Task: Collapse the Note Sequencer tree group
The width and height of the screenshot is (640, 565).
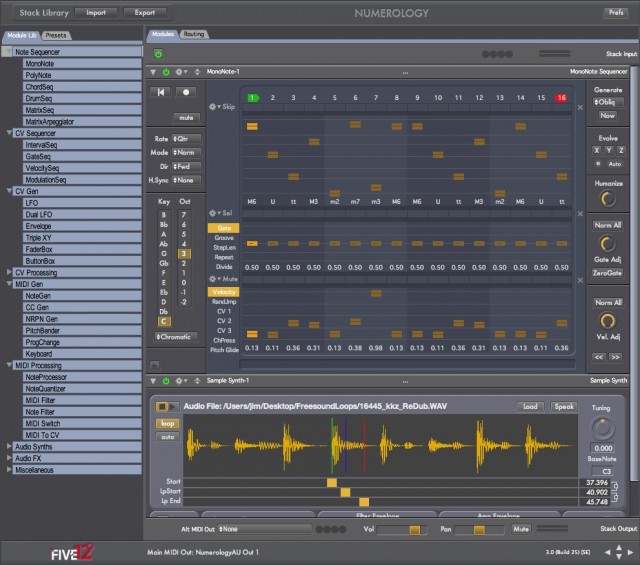Action: [10, 51]
